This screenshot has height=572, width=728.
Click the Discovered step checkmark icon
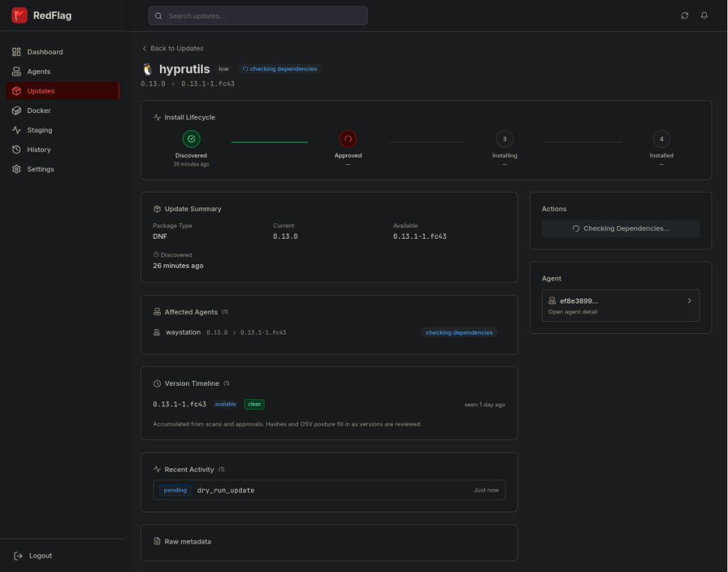pyautogui.click(x=191, y=139)
